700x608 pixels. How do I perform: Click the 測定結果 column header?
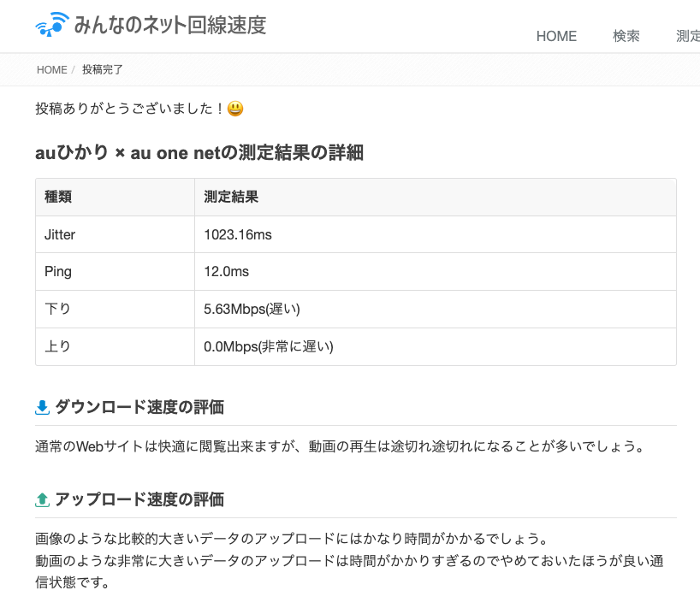231,197
